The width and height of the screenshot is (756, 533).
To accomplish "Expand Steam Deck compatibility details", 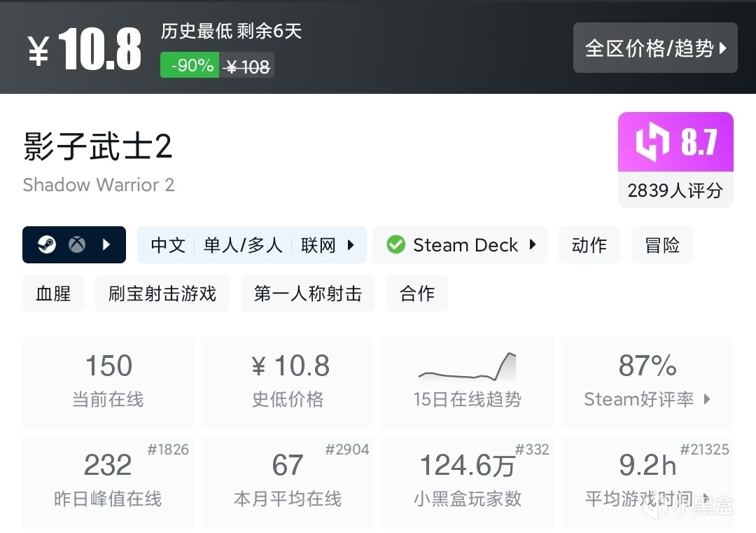I will click(x=533, y=245).
